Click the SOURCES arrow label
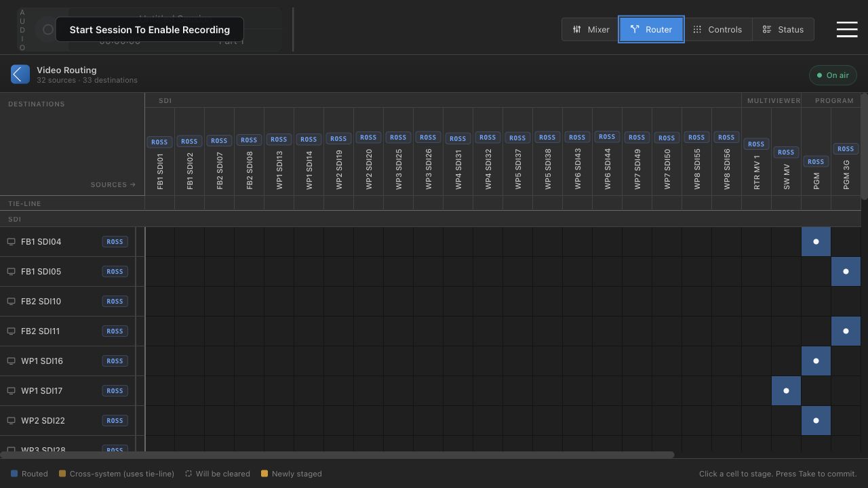 pos(113,184)
